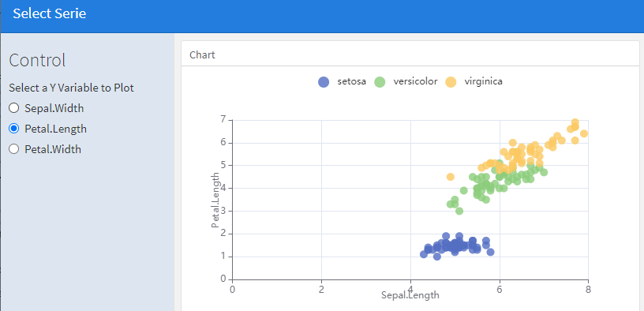
Task: Click the Control sidebar heading
Action: (37, 60)
